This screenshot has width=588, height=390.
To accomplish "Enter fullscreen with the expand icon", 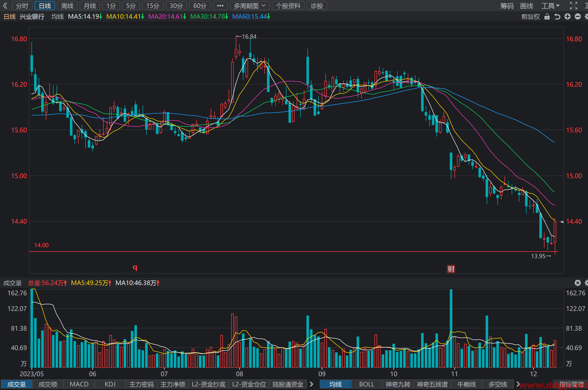I will pos(574,6).
